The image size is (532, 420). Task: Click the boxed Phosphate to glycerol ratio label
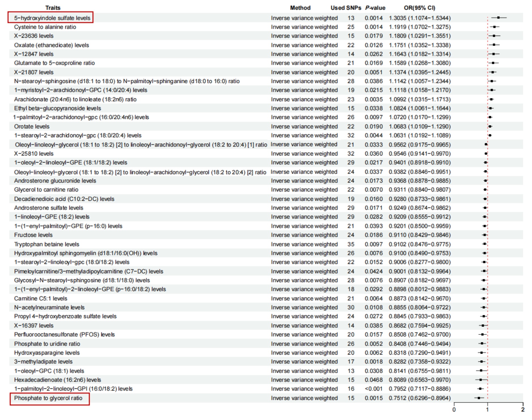(49, 398)
